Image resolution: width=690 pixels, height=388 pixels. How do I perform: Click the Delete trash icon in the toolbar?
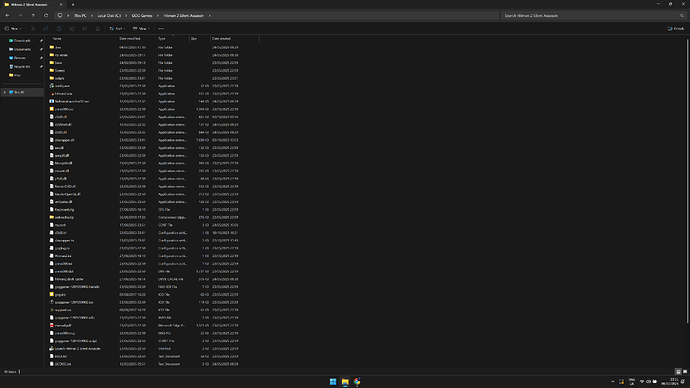click(97, 29)
